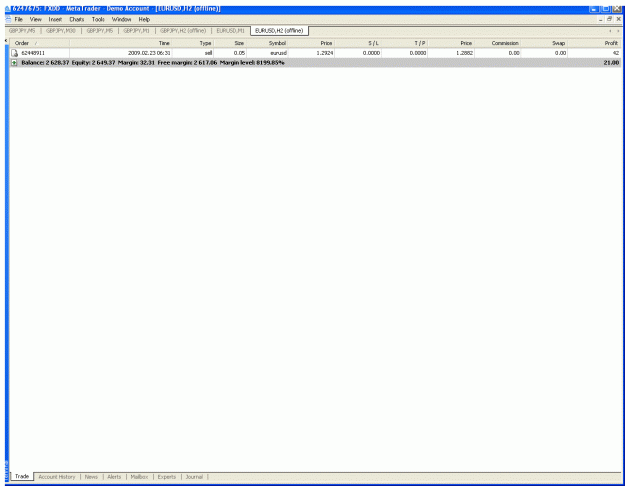625x486 pixels.
Task: Open the Alerts tab
Action: coord(114,477)
